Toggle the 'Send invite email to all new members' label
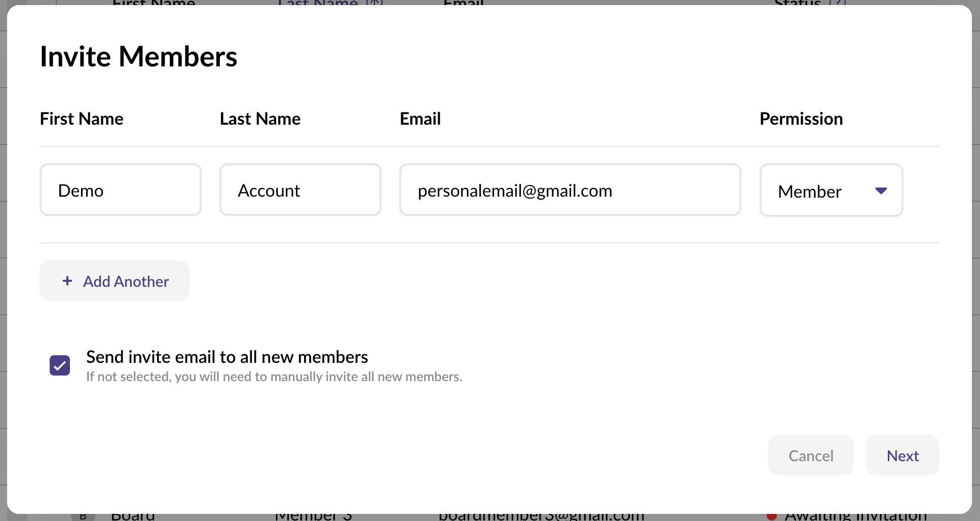The image size is (980, 521). point(227,357)
